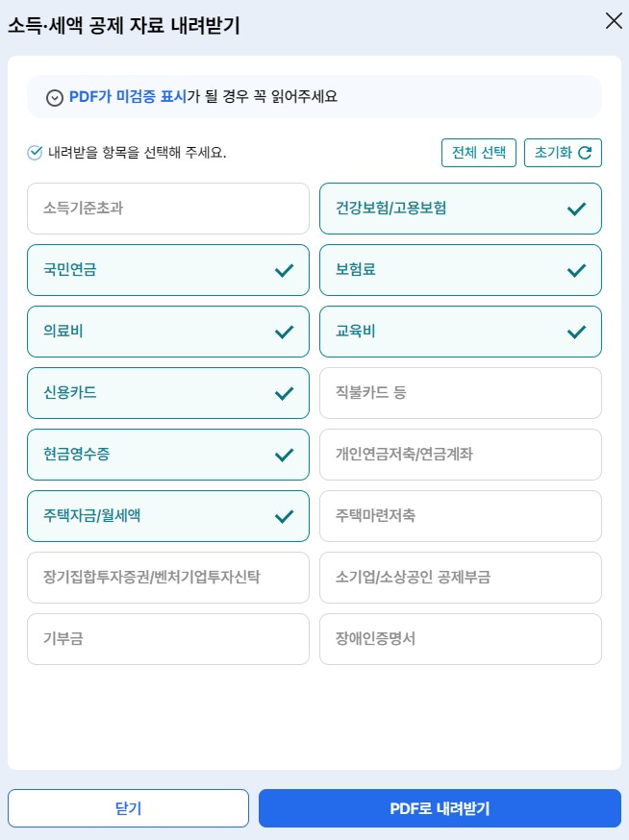Select the 개인연금저축/연금계좌 option

[461, 455]
